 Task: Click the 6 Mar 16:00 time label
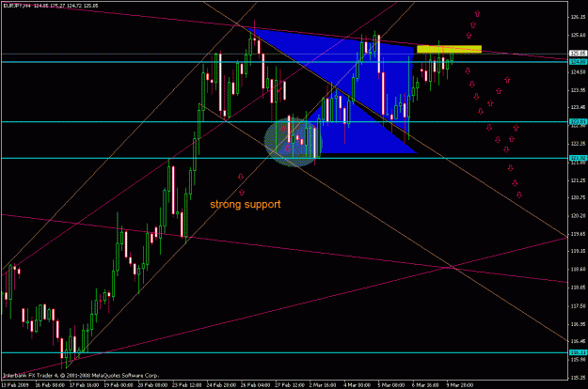coord(425,385)
